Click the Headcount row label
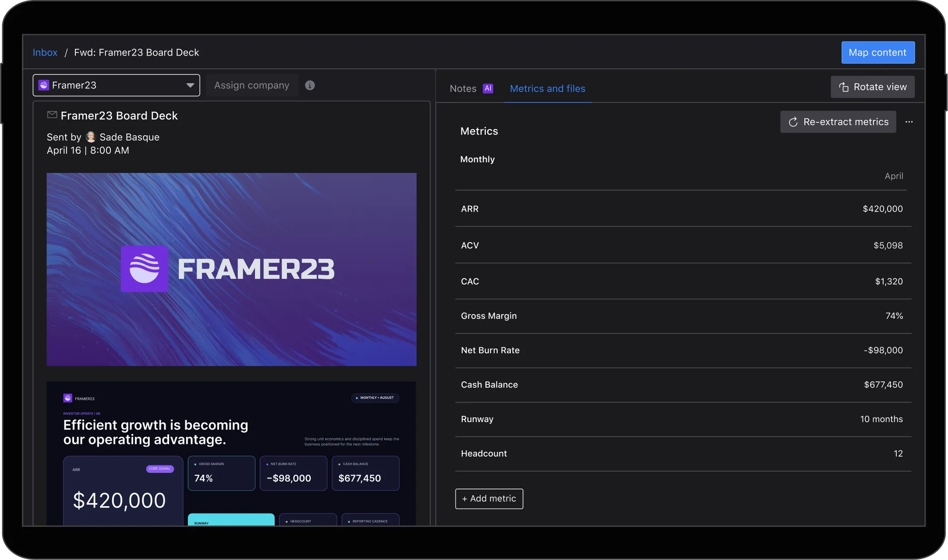The image size is (948, 560). pyautogui.click(x=484, y=454)
